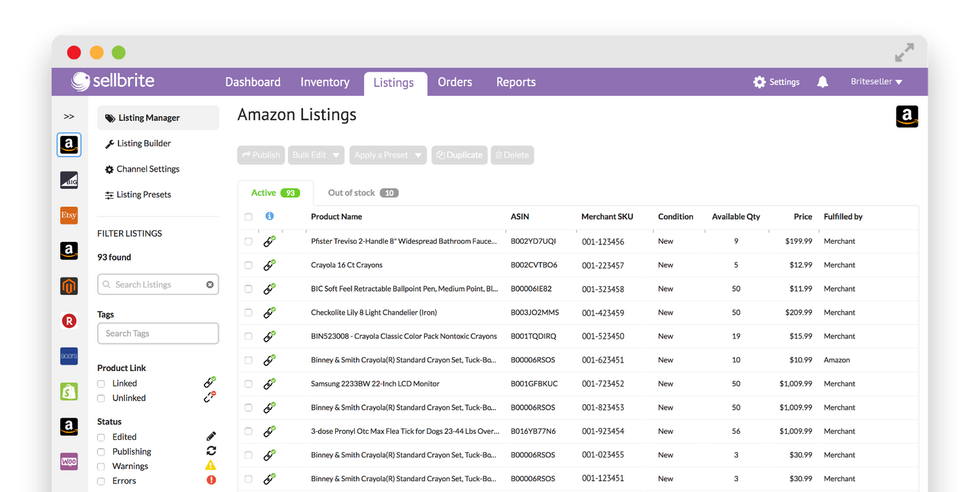The width and height of the screenshot is (980, 492).
Task: Click the Product Name column header
Action: point(336,216)
